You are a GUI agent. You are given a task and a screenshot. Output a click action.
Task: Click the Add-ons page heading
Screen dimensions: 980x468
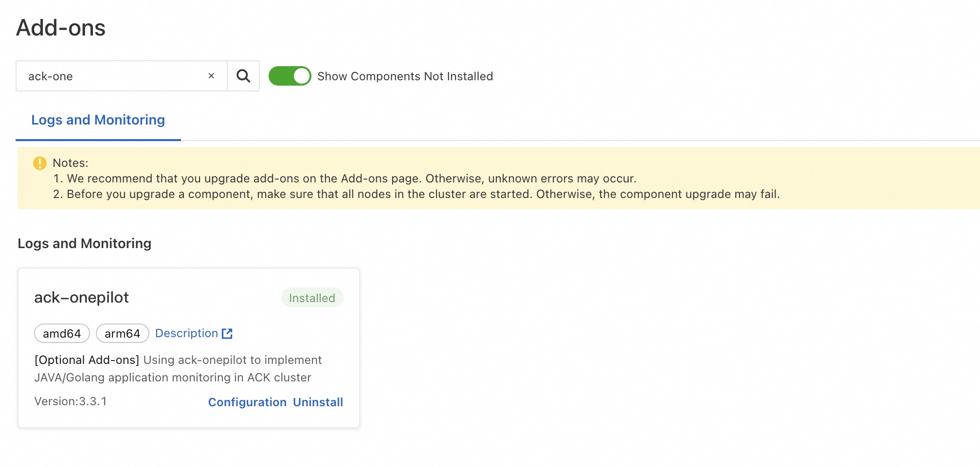[61, 28]
